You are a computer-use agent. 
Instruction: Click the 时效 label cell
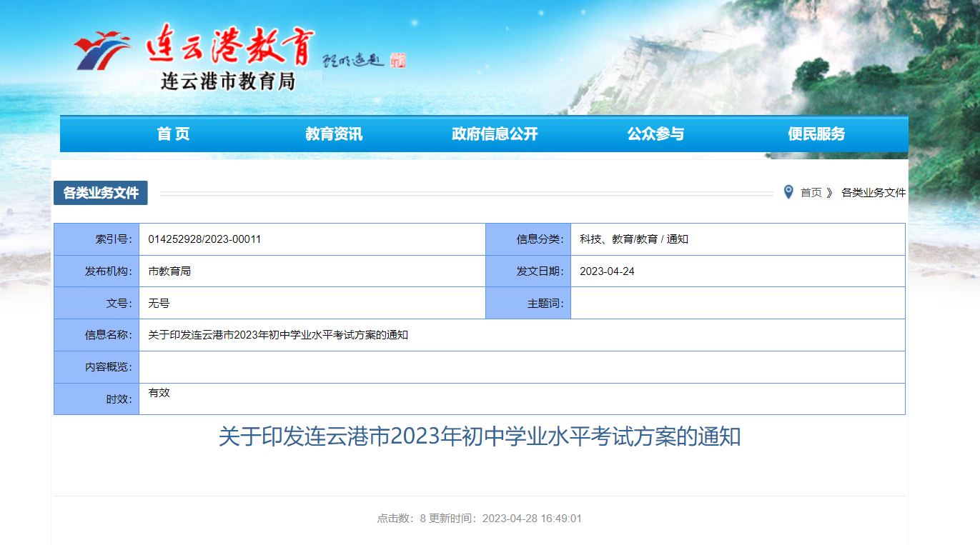pos(96,399)
